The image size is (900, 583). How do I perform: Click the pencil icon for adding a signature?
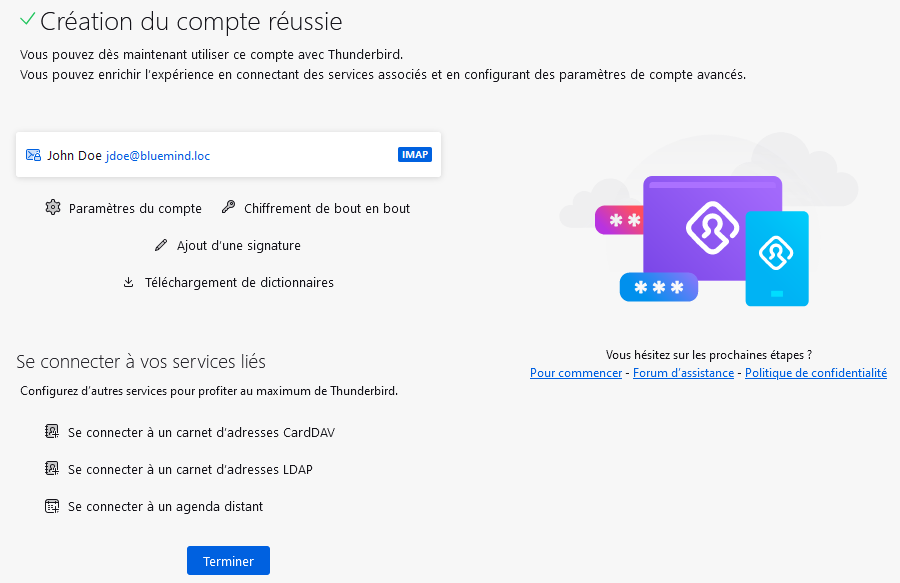click(161, 245)
